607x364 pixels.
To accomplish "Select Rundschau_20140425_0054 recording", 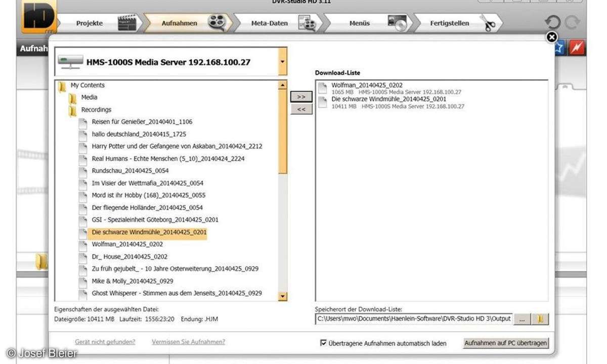I will click(130, 171).
